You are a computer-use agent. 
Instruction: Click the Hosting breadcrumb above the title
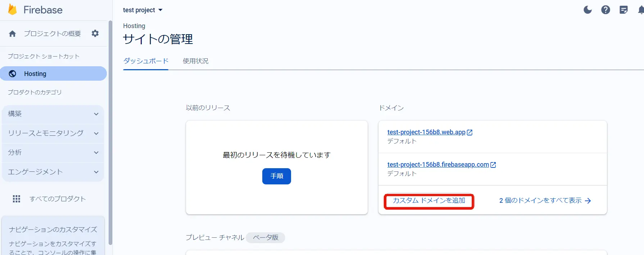[134, 26]
